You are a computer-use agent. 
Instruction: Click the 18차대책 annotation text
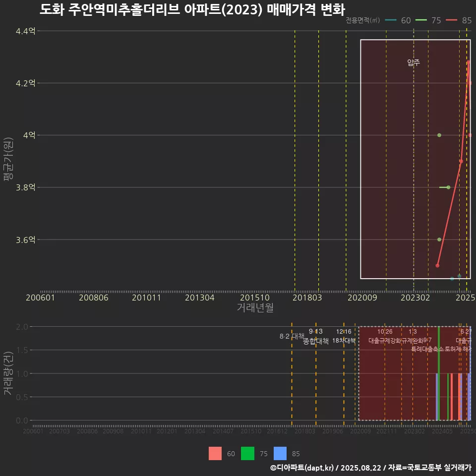(344, 341)
